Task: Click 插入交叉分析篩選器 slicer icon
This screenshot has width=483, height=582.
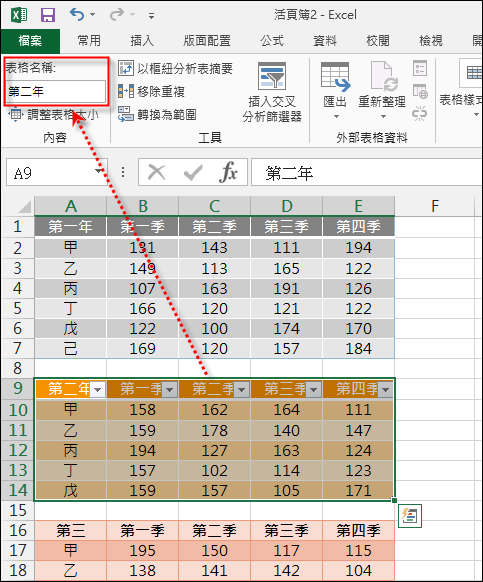Action: click(x=272, y=75)
